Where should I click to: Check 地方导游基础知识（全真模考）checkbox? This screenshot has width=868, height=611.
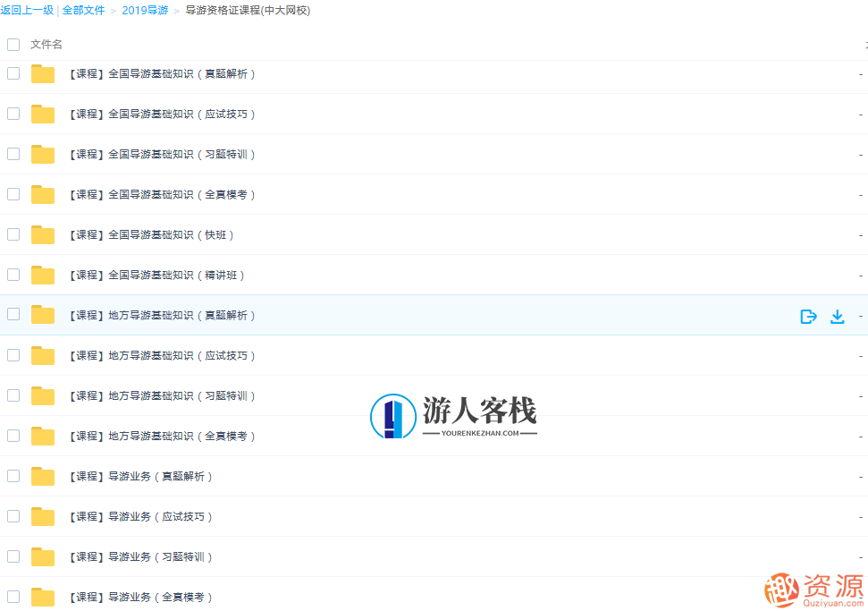(x=13, y=436)
